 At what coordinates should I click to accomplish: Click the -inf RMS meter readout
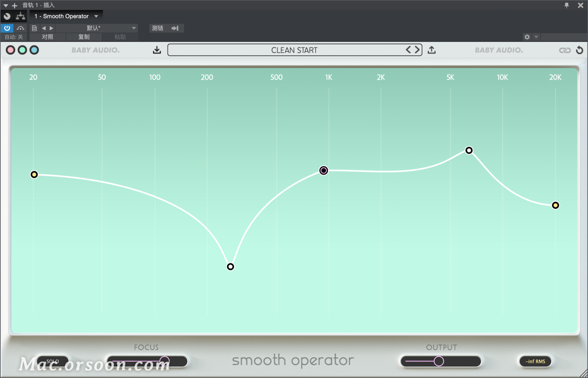point(535,361)
